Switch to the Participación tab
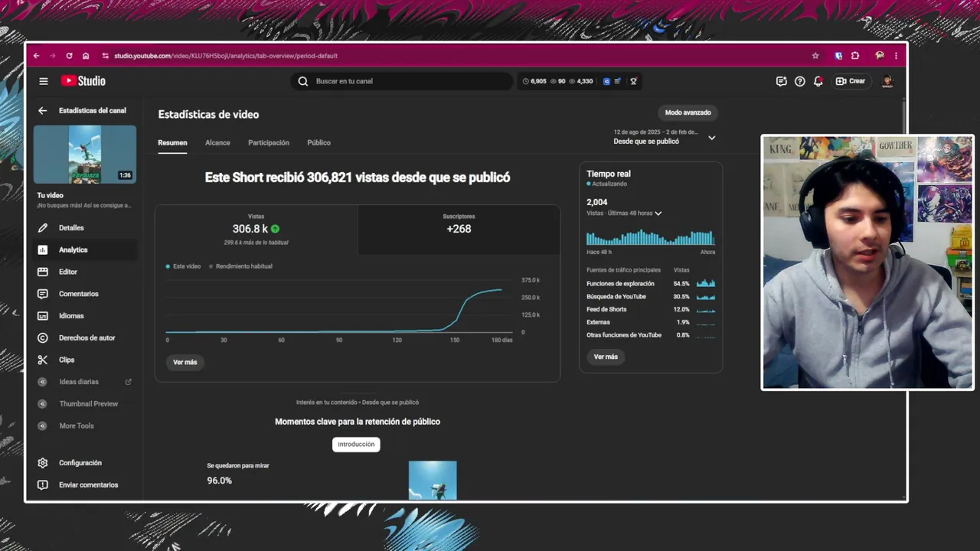Image resolution: width=980 pixels, height=551 pixels. (269, 142)
